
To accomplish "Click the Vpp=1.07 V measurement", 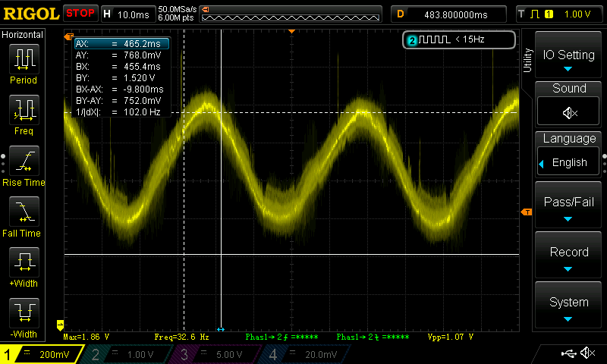I will pos(451,337).
